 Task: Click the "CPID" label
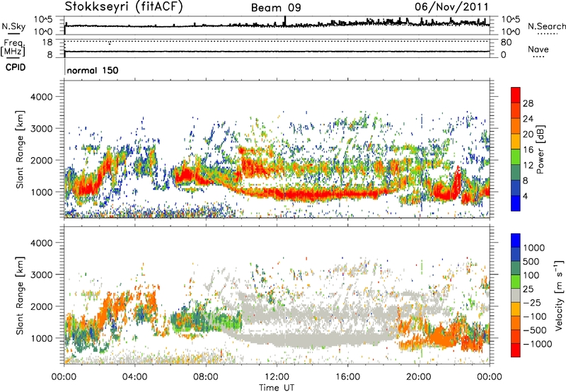click(x=16, y=67)
